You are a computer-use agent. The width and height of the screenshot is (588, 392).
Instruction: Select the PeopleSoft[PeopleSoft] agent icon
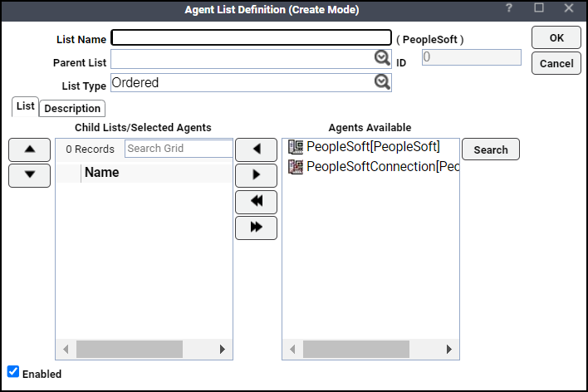(x=296, y=147)
